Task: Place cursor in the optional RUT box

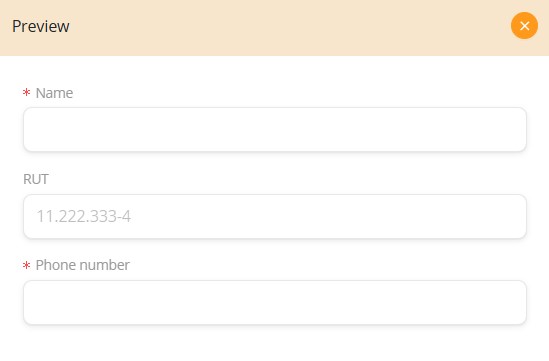Action: coord(275,216)
